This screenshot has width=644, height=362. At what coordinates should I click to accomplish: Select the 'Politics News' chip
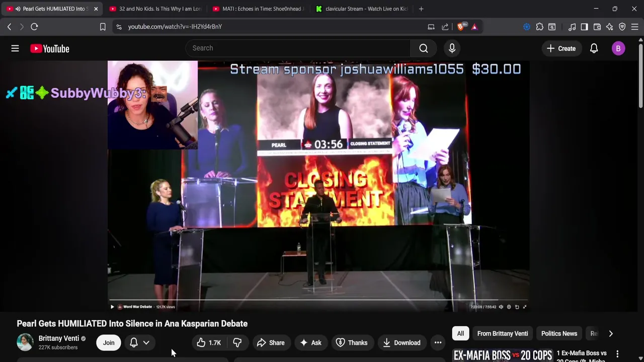click(x=559, y=333)
